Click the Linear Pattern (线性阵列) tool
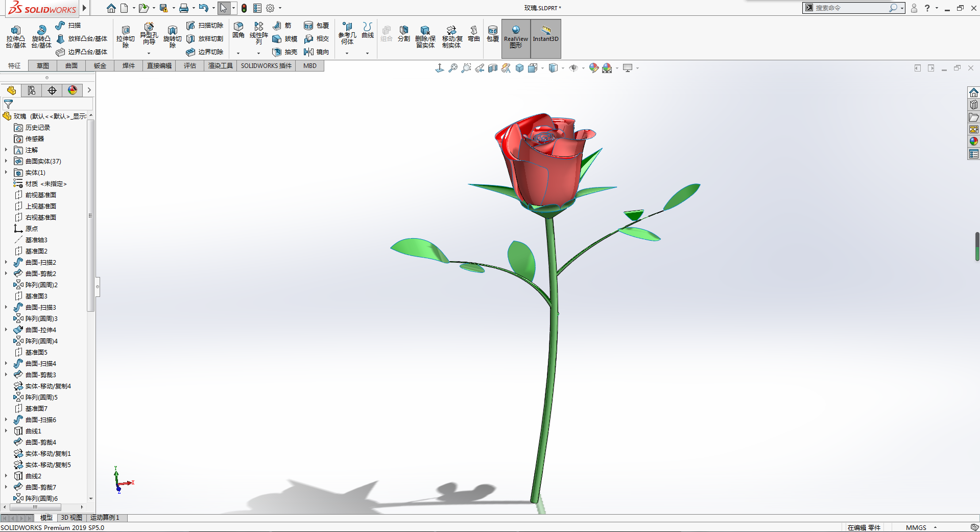 (x=259, y=33)
